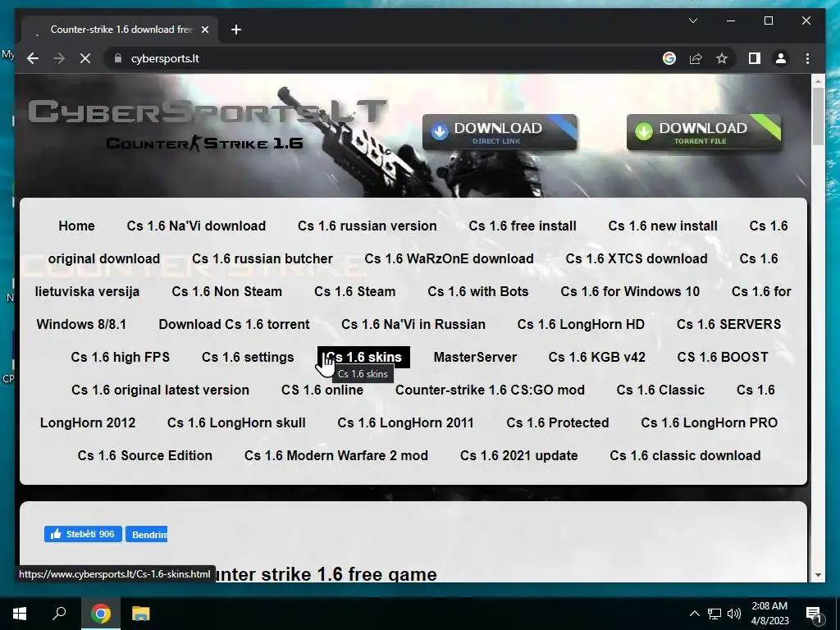Viewport: 840px width, 630px height.
Task: Expand the tab search chevron
Action: coord(692,21)
